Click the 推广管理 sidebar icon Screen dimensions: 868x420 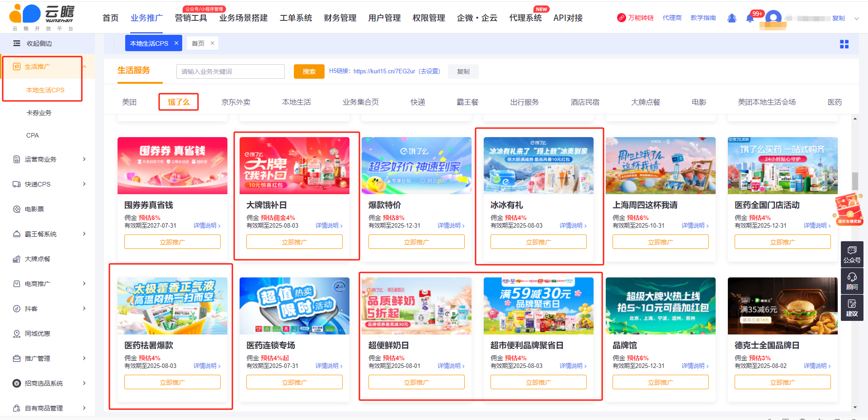click(x=17, y=358)
